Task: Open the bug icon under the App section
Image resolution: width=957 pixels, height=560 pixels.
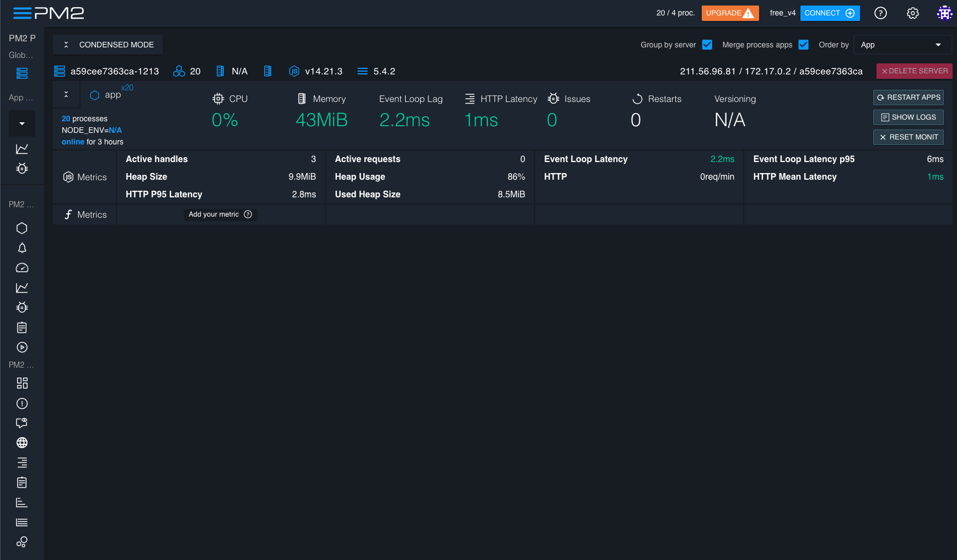Action: point(22,168)
